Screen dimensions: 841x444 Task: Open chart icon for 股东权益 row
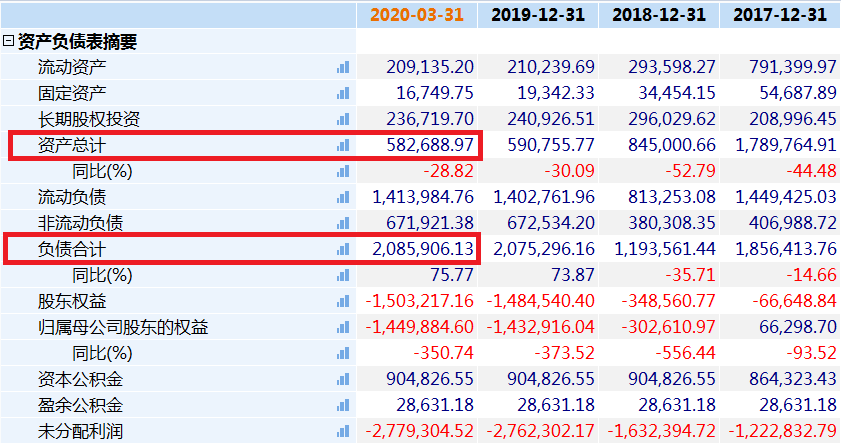coord(343,301)
